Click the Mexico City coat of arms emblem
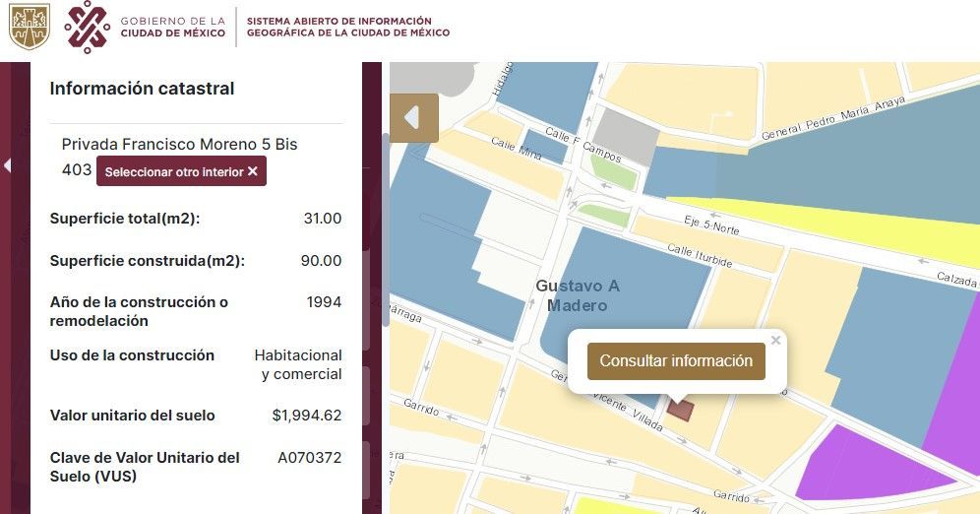 (29, 27)
